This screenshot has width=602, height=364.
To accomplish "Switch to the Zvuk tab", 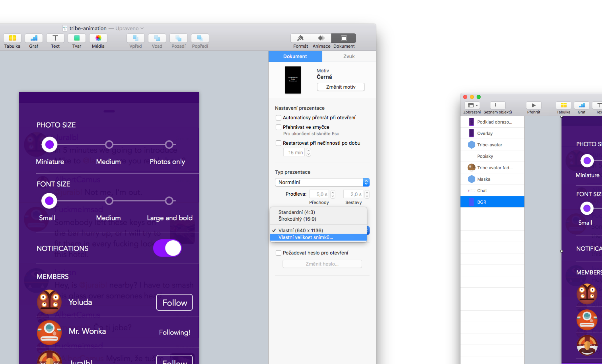I will coord(349,56).
